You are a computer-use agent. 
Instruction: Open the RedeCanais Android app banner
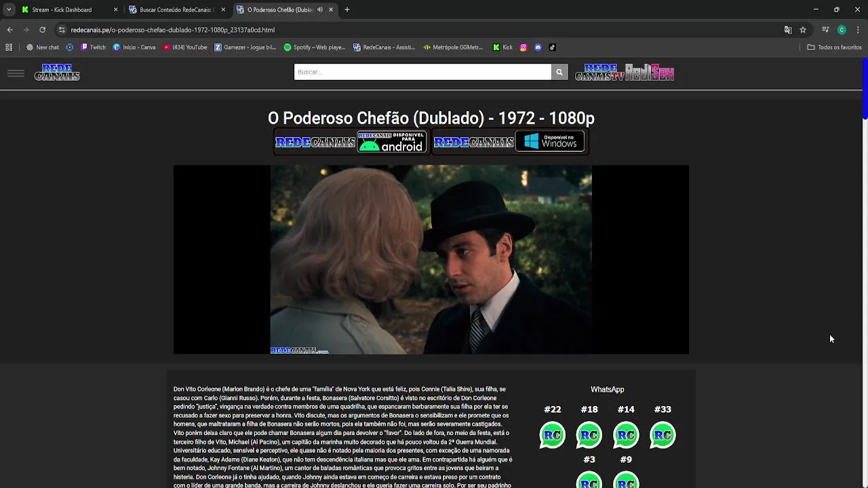coord(351,142)
